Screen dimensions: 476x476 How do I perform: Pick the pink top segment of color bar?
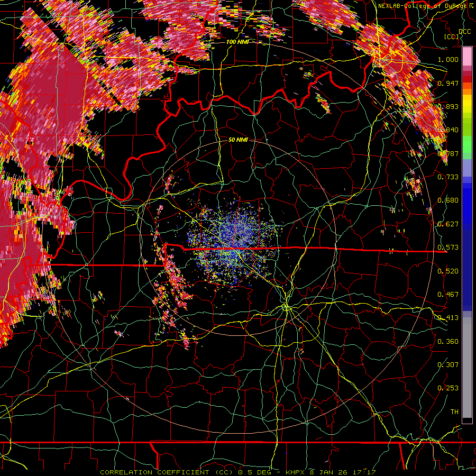(467, 57)
